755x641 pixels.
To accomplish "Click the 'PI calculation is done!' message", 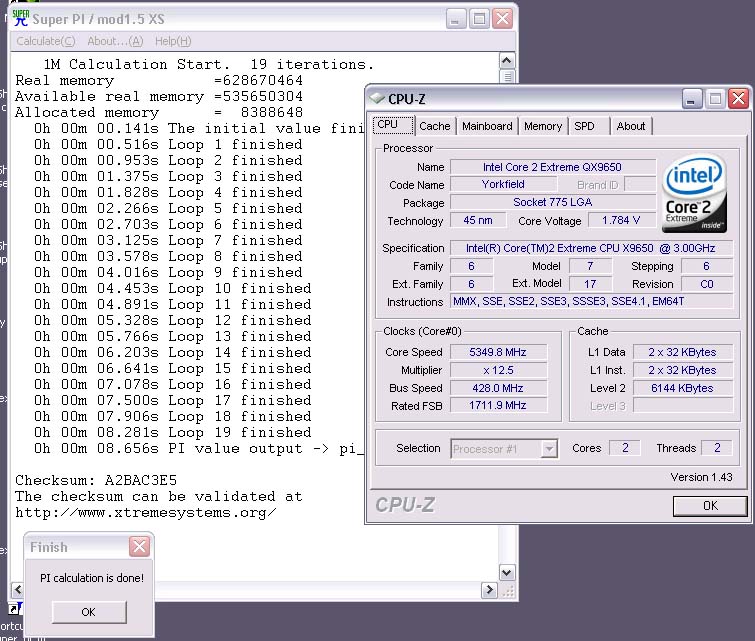I will (92, 578).
